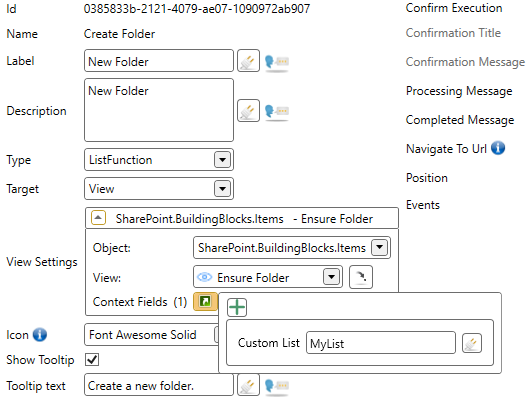The width and height of the screenshot is (526, 398).
Task: Click the Tooltip text input field
Action: point(159,385)
